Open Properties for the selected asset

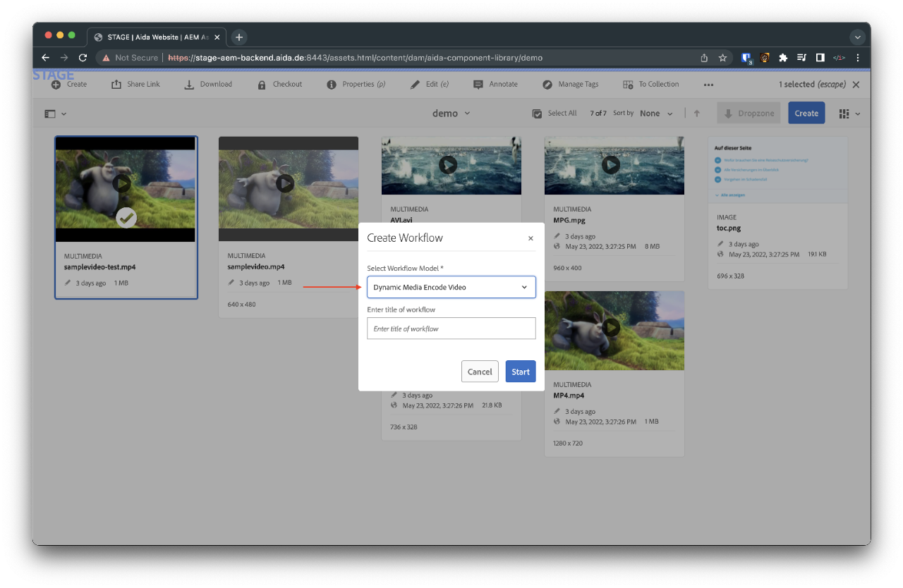click(x=356, y=84)
